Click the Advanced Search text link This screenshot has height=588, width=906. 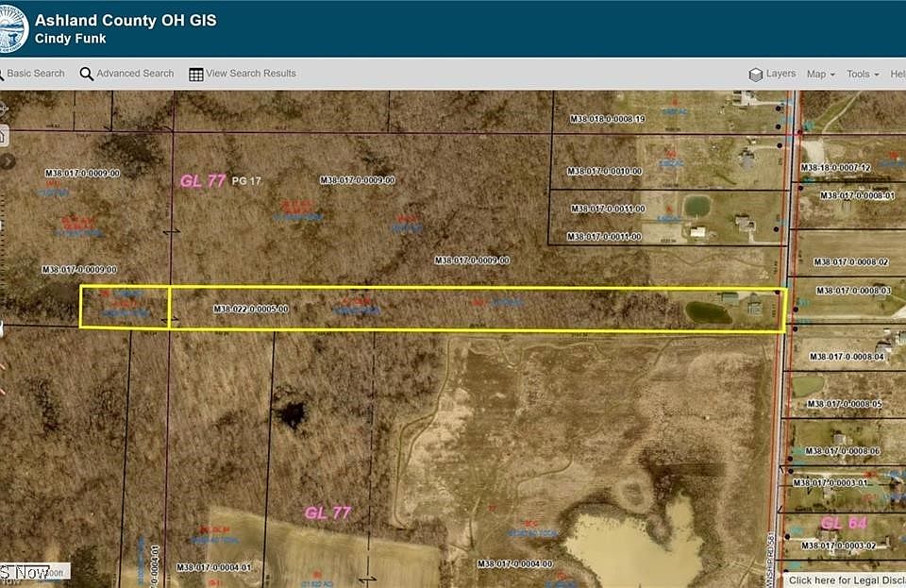click(x=135, y=74)
